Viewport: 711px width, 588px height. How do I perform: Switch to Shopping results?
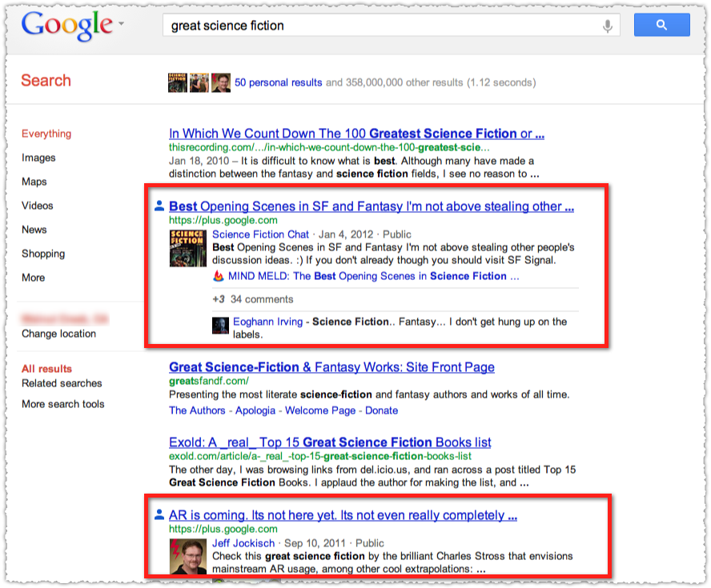pyautogui.click(x=43, y=254)
